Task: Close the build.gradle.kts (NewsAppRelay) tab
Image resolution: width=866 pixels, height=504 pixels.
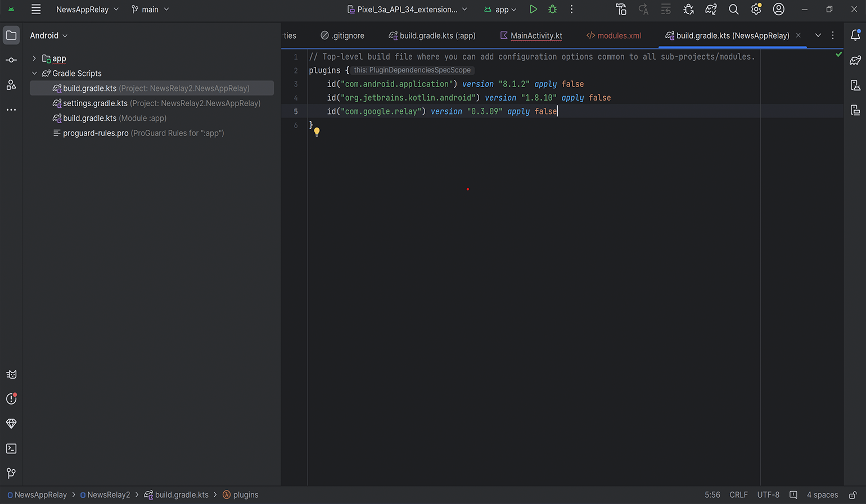Action: click(x=798, y=35)
